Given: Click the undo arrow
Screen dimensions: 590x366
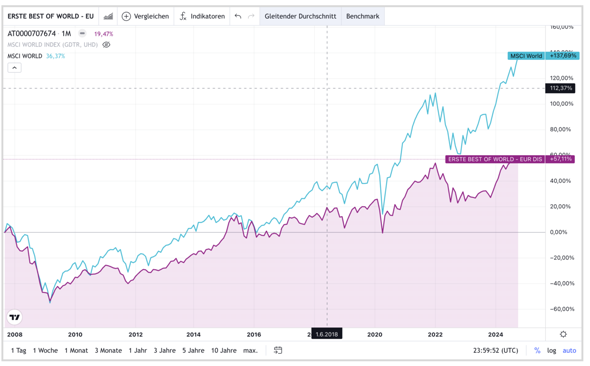Looking at the screenshot, I should (238, 16).
